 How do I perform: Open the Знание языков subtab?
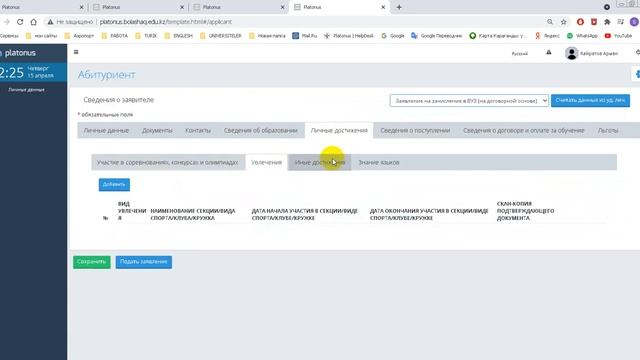(379, 162)
